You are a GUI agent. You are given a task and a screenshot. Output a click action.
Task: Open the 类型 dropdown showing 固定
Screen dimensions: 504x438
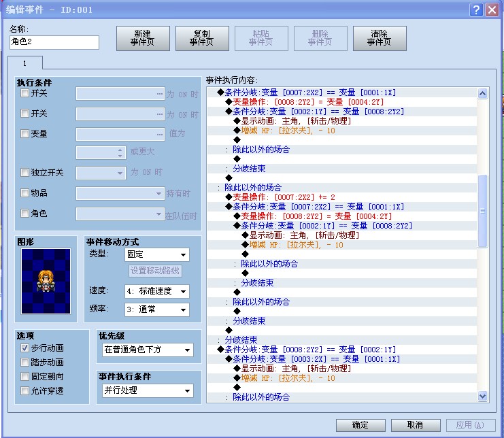coord(157,254)
